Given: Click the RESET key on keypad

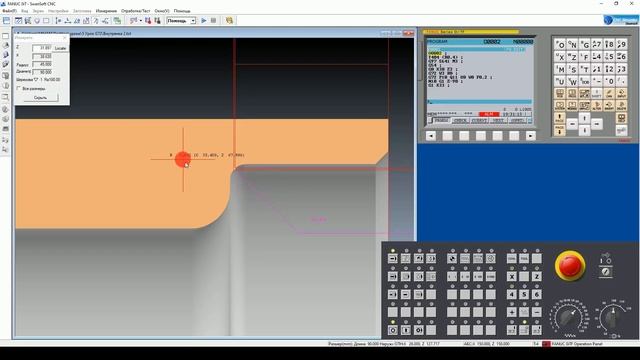Looking at the screenshot, I should 622,130.
